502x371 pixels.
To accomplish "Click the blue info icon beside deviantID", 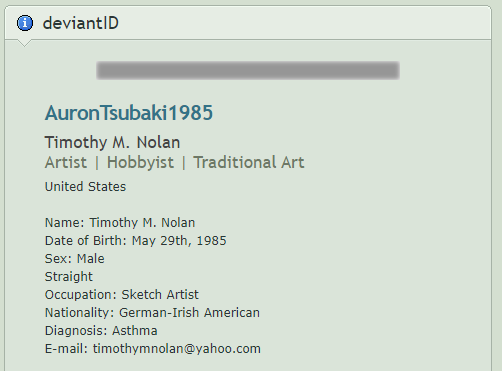I will (25, 23).
